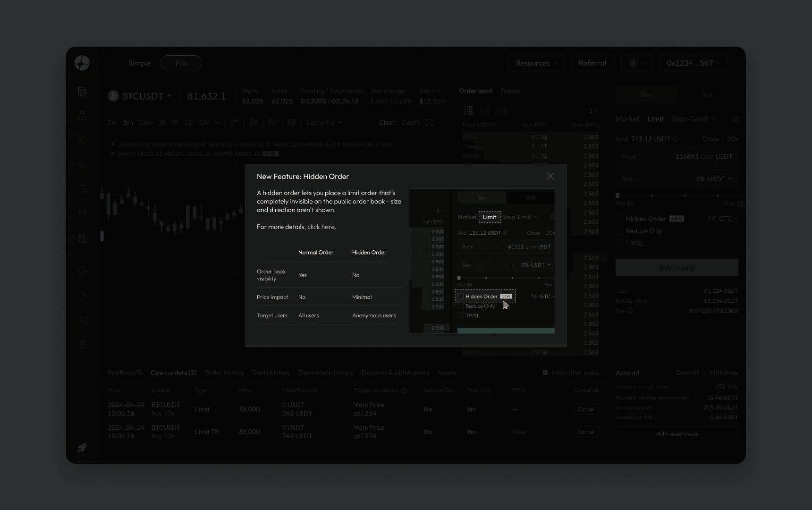This screenshot has width=812, height=510.
Task: Open the wallet address 0x1234...567 dropdown
Action: 693,63
